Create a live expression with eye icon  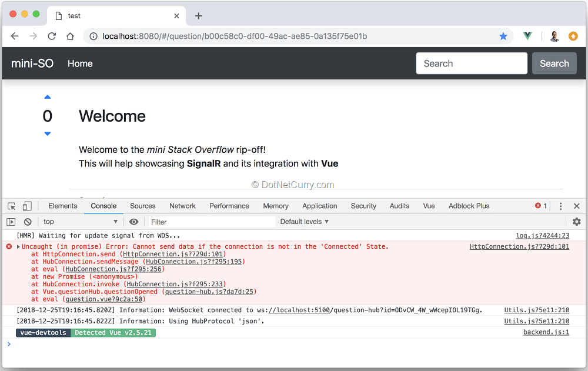[x=133, y=222]
